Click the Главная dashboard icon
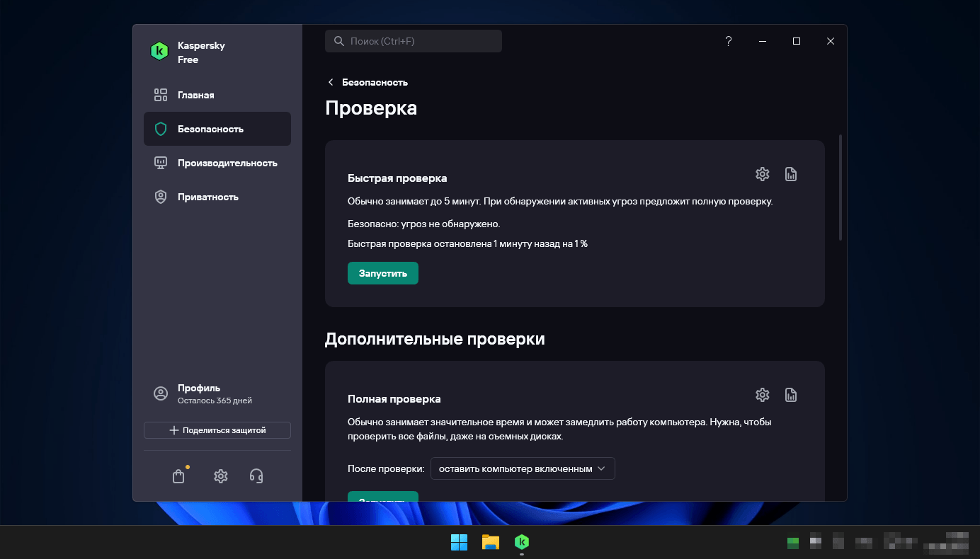Screen dimensions: 980x559 (161, 95)
